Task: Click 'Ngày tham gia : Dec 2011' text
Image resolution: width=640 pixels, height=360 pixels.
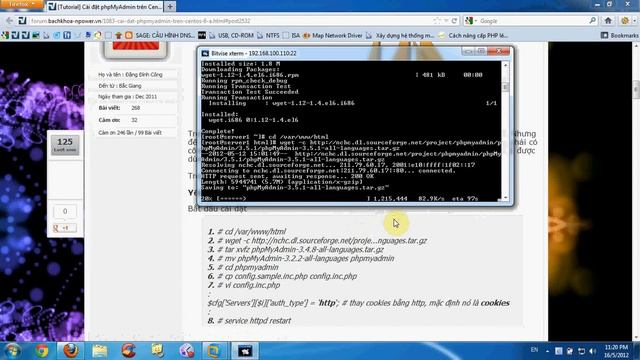Action: click(x=127, y=97)
